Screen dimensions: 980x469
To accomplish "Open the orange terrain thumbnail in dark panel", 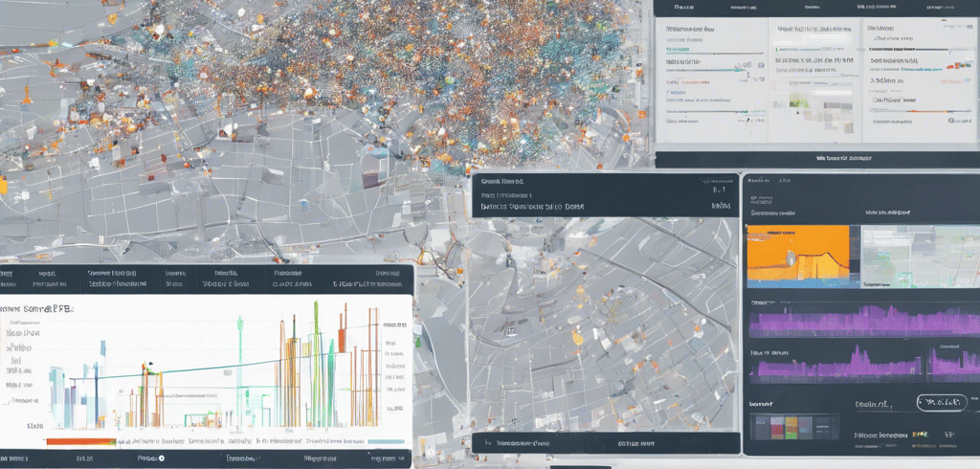I will pyautogui.click(x=798, y=257).
